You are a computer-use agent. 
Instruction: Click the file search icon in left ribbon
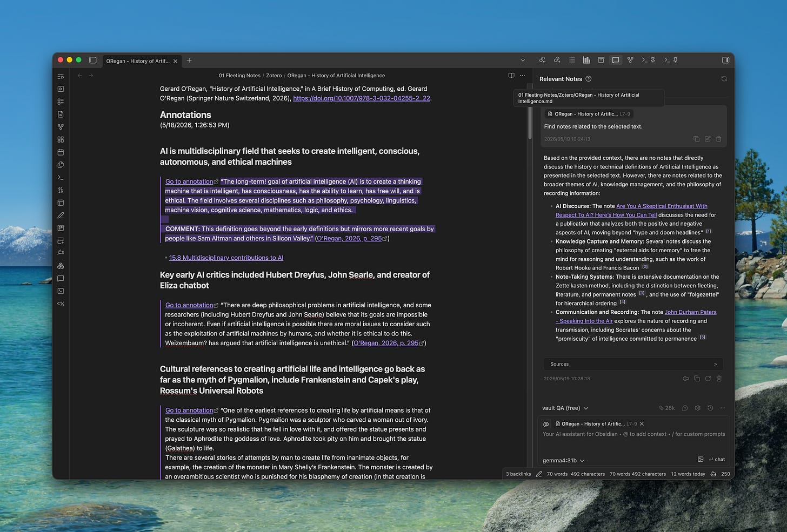61,114
